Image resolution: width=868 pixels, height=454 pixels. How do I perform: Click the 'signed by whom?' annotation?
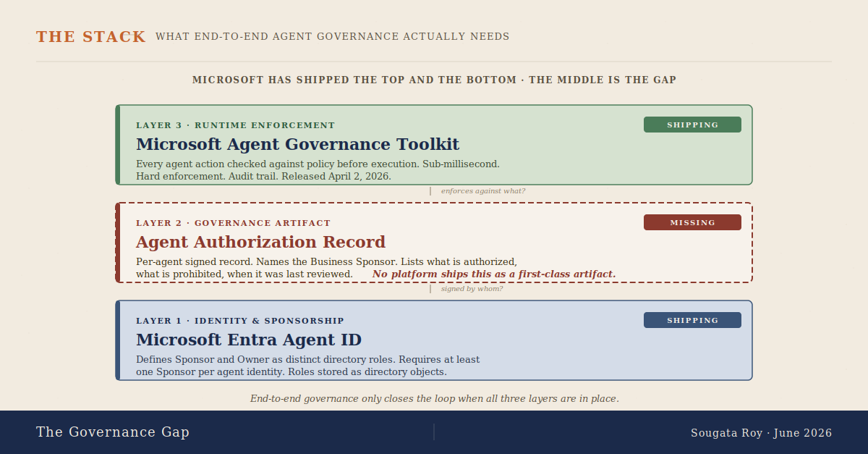[472, 289]
